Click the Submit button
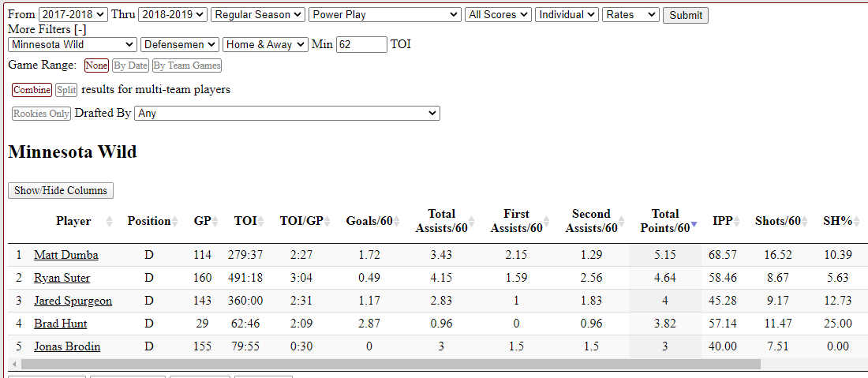Viewport: 868px width, 378px height. [685, 15]
